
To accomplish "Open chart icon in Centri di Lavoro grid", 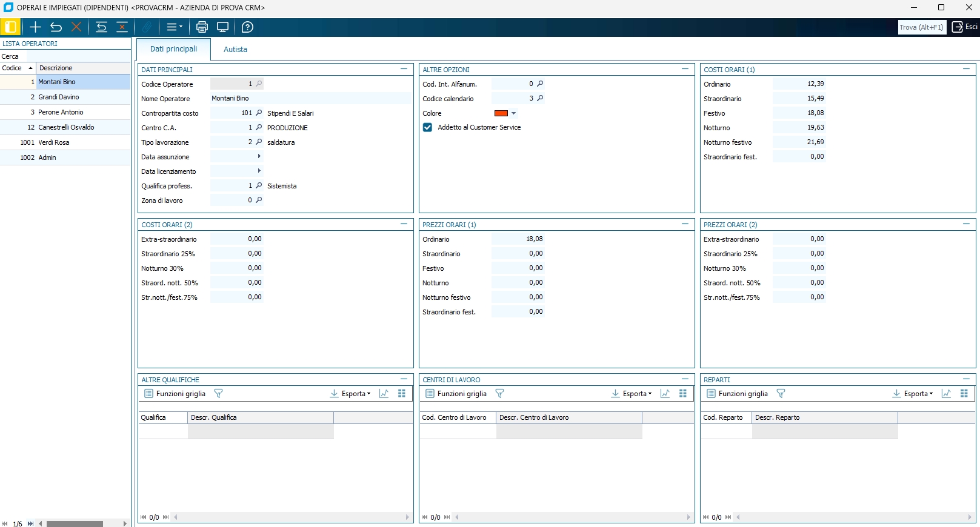I will (665, 394).
